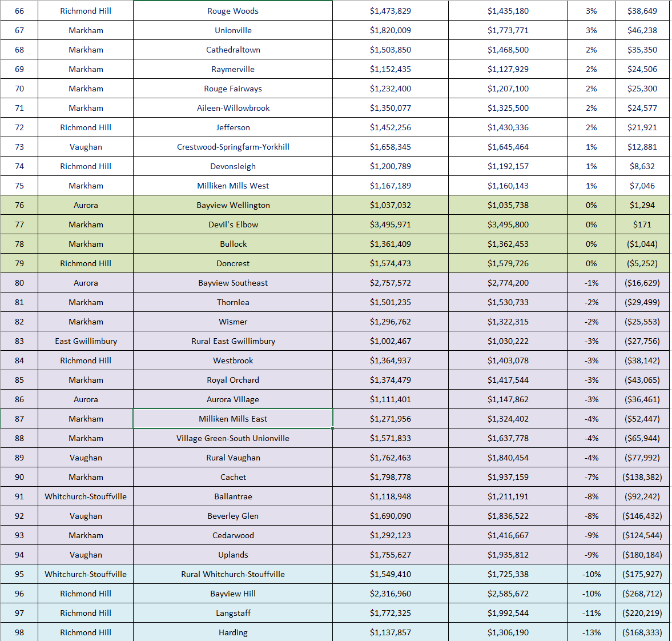Click the Ballantrae community cell
Viewport: 672px width, 641px height.
233,496
